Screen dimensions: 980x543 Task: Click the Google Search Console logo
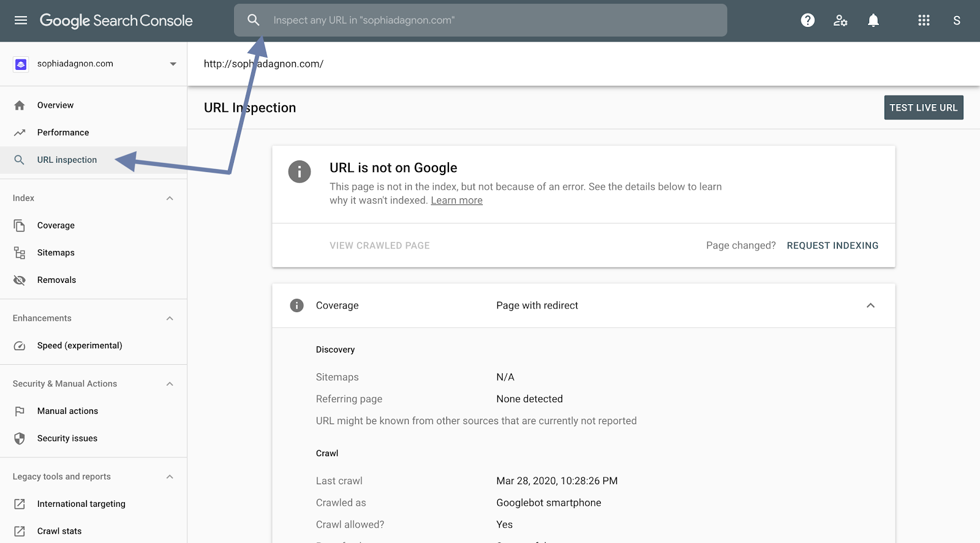116,20
